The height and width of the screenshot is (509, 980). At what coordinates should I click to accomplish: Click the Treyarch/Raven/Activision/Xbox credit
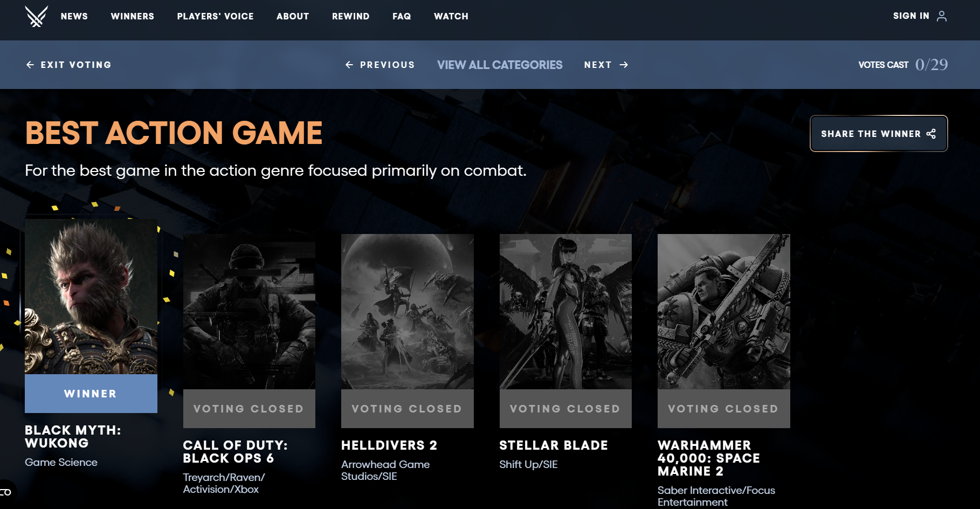point(224,483)
